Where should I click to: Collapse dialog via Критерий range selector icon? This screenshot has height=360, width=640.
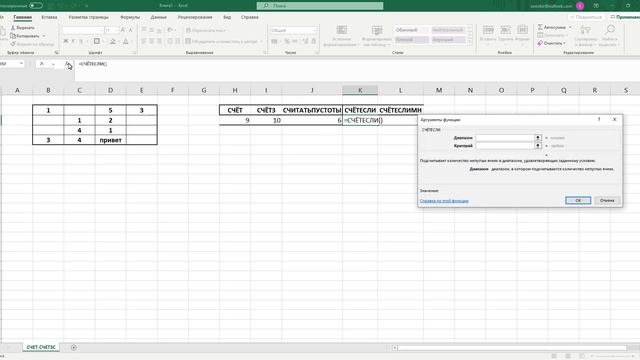538,146
